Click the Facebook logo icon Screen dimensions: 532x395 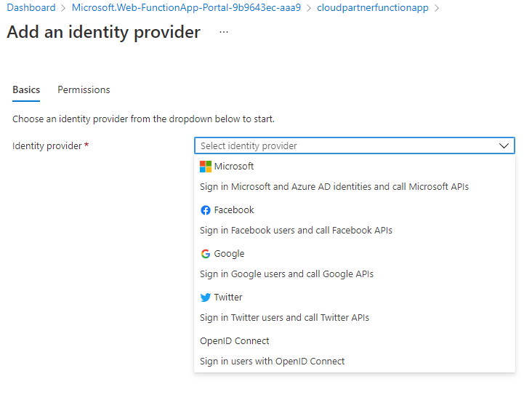click(x=206, y=210)
